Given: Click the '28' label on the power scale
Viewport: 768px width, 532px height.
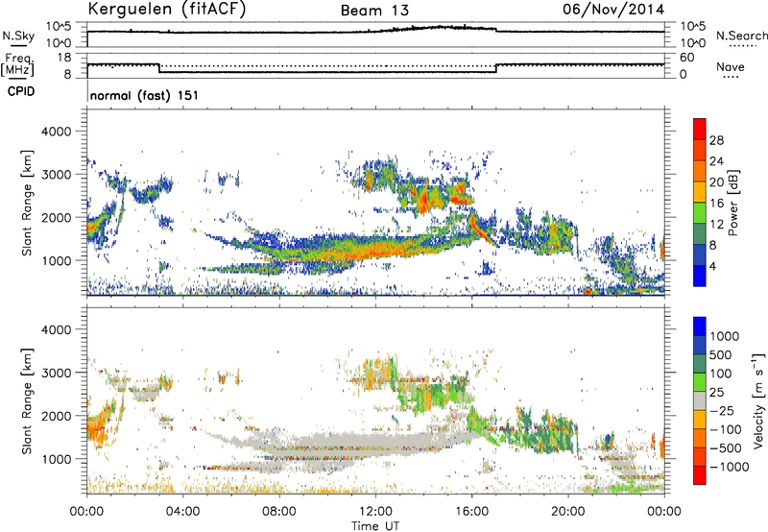Looking at the screenshot, I should [716, 140].
